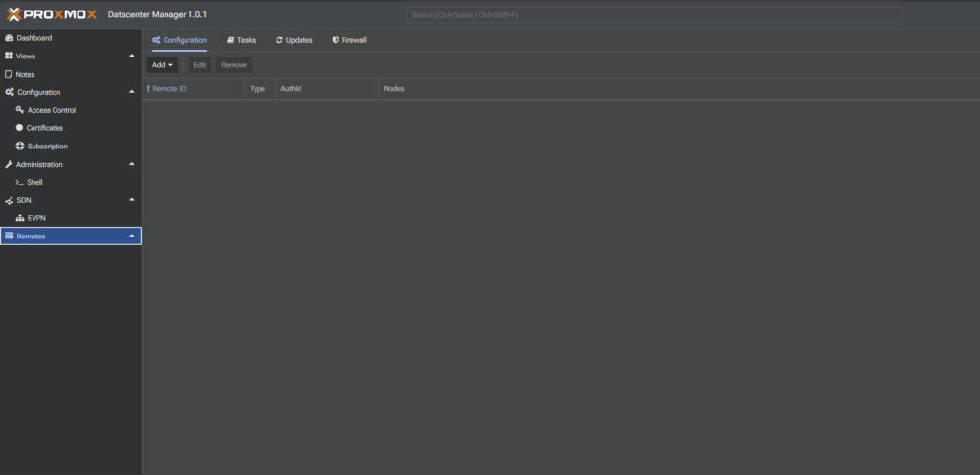Open Notes in the sidebar
Screen dimensions: 980x475
click(x=71, y=74)
